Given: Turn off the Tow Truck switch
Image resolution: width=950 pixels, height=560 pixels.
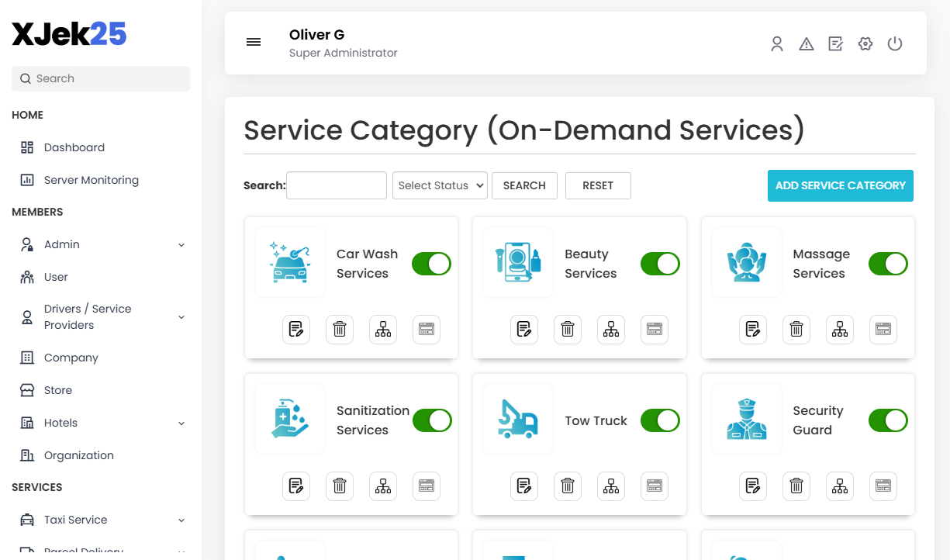Looking at the screenshot, I should click(659, 420).
